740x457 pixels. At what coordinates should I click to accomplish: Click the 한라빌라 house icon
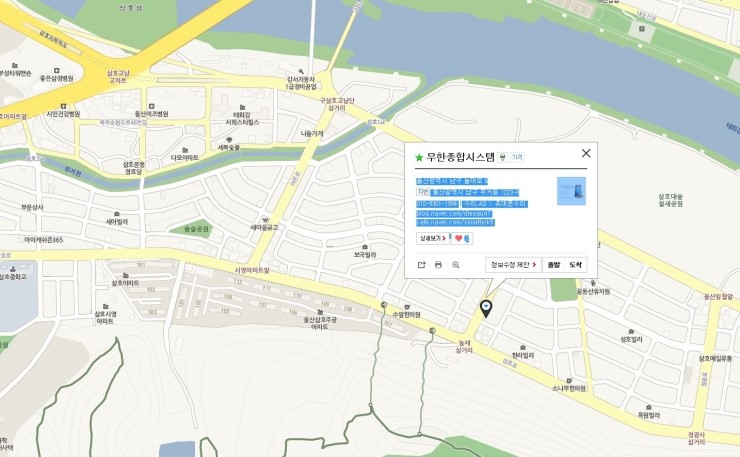click(x=523, y=347)
